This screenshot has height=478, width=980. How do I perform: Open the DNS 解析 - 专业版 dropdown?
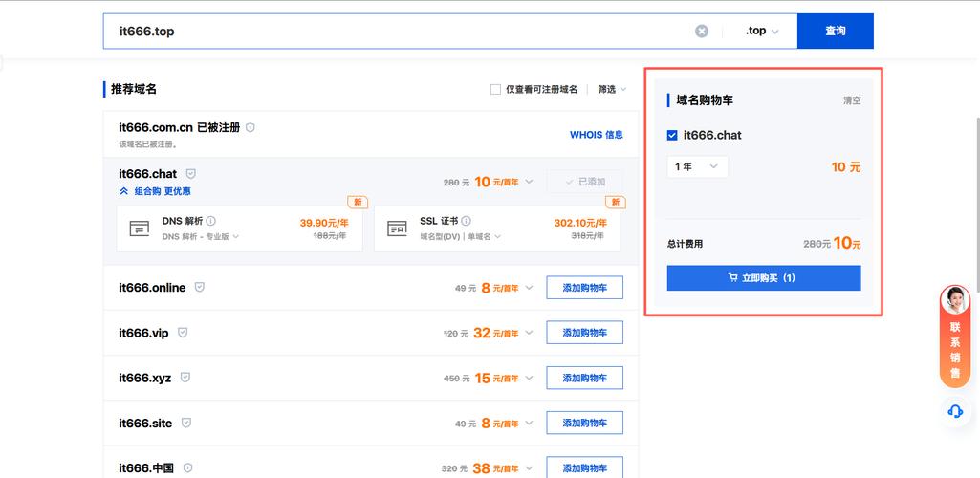201,237
